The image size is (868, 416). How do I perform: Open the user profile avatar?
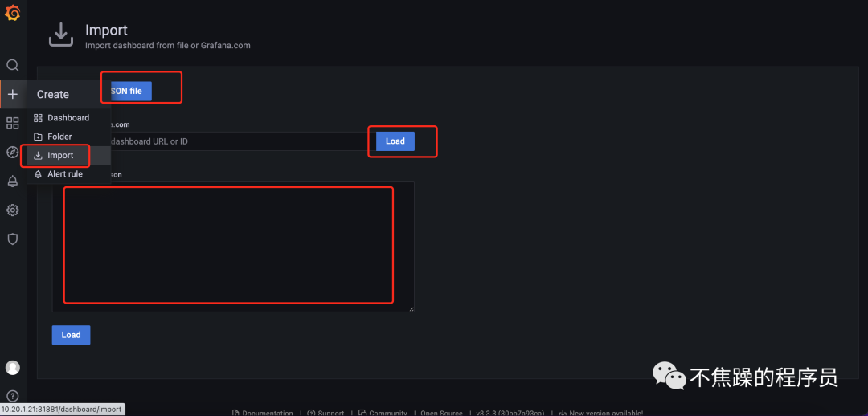click(x=12, y=367)
